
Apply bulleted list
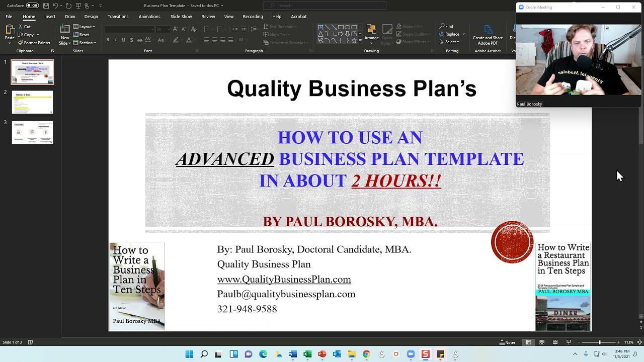point(206,29)
